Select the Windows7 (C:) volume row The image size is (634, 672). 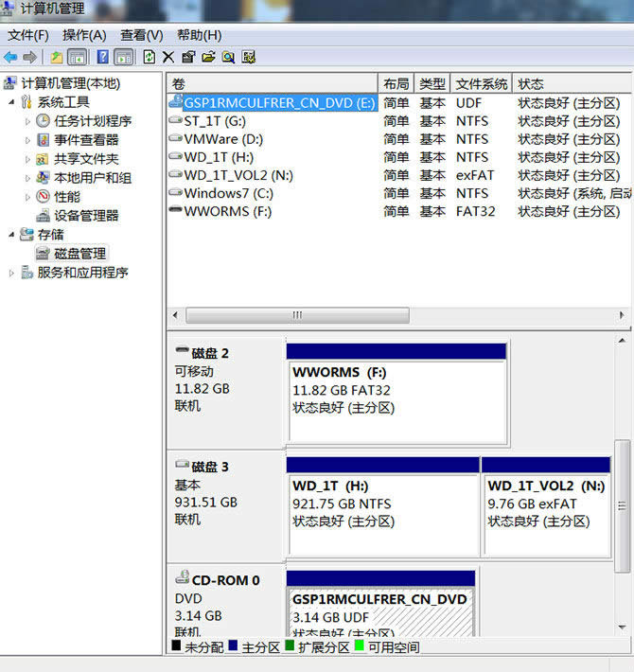point(228,193)
